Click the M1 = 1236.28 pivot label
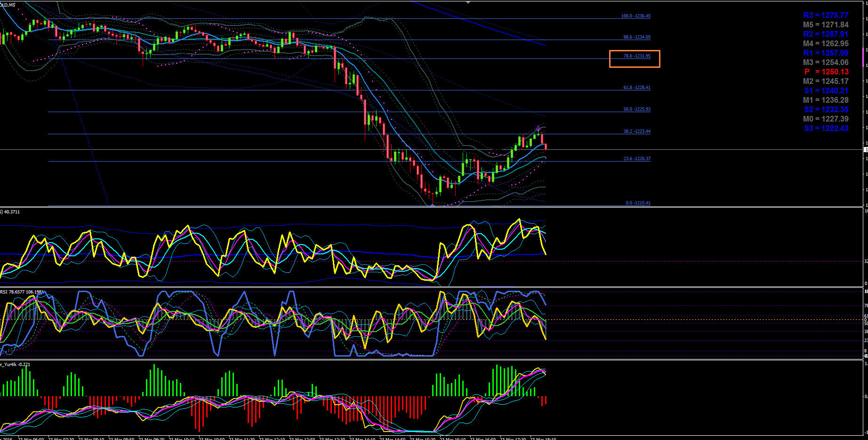868x440 pixels. pyautogui.click(x=826, y=100)
